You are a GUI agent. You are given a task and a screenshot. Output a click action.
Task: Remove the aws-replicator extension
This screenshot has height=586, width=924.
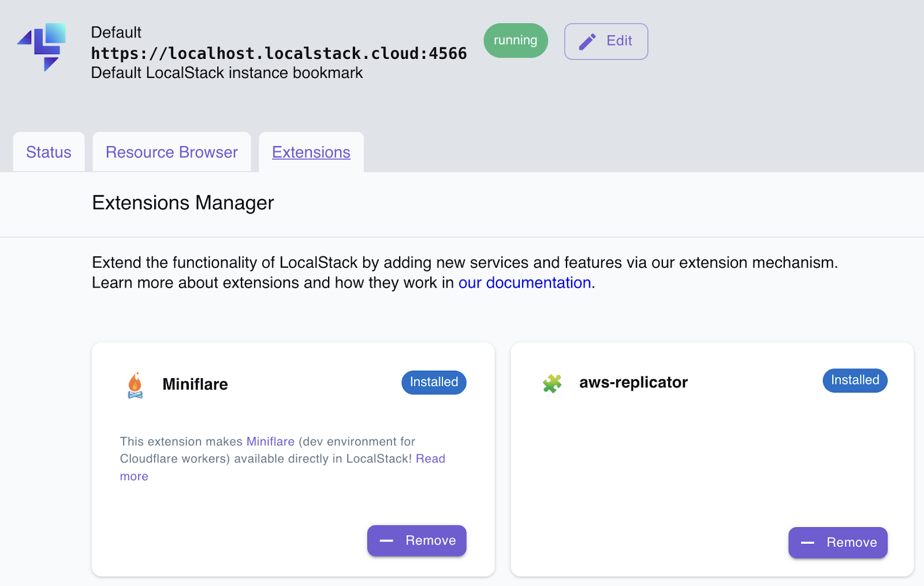(837, 543)
